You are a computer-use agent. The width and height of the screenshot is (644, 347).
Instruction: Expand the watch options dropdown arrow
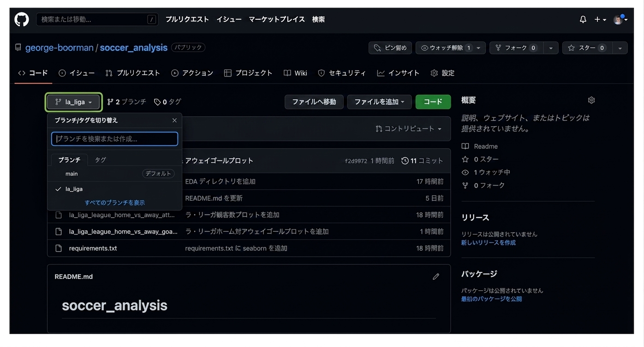coord(479,48)
